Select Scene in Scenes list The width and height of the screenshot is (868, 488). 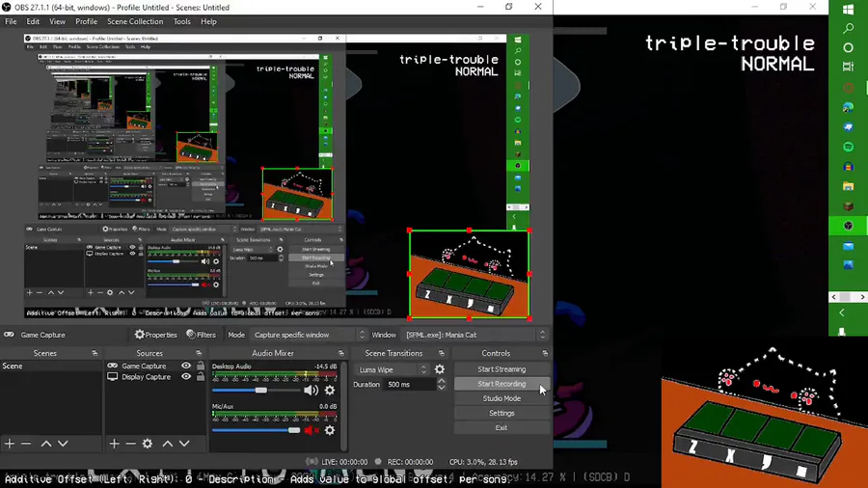pos(51,366)
